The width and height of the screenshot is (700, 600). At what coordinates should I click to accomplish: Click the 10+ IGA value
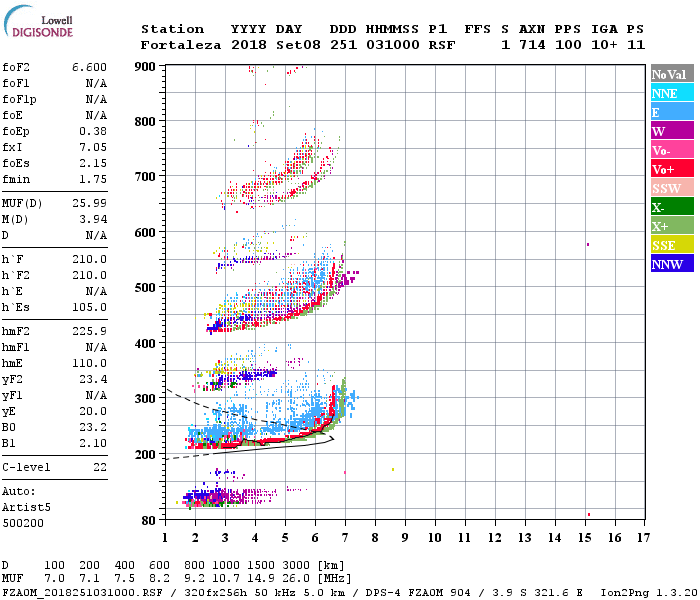(x=604, y=45)
